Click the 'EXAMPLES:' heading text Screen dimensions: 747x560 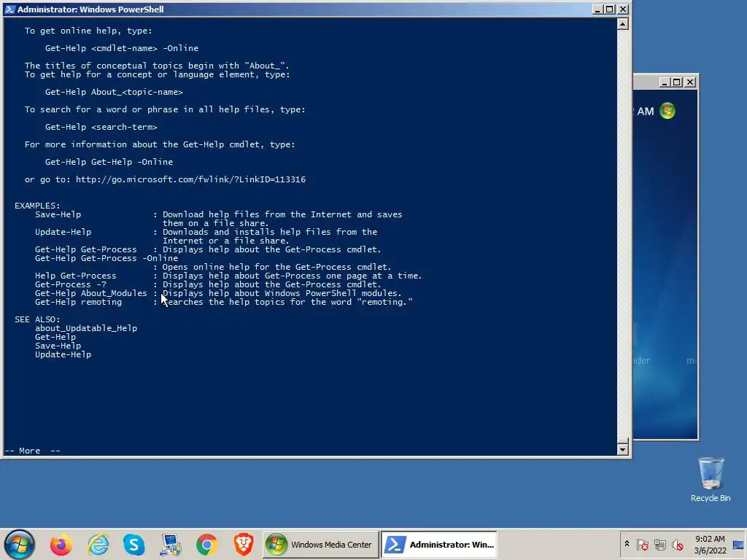click(x=37, y=206)
